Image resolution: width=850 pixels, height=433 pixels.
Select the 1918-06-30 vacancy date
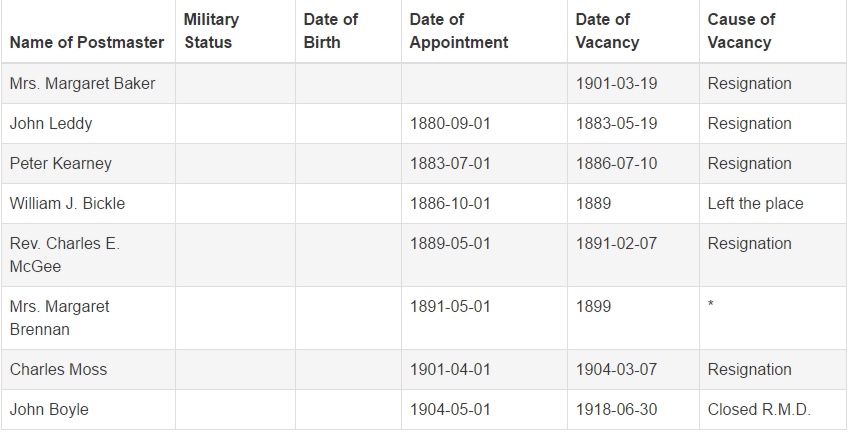[x=616, y=410]
